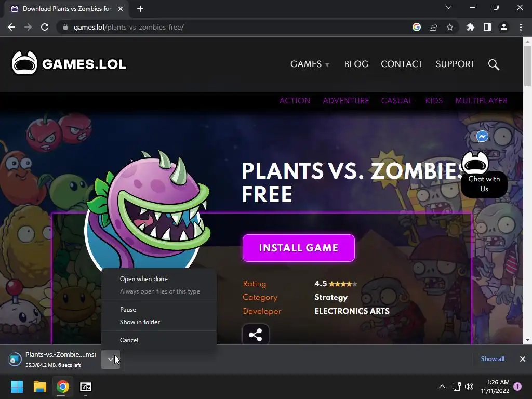This screenshot has height=399, width=532.
Task: Open File Explorer from the taskbar
Action: [x=39, y=387]
